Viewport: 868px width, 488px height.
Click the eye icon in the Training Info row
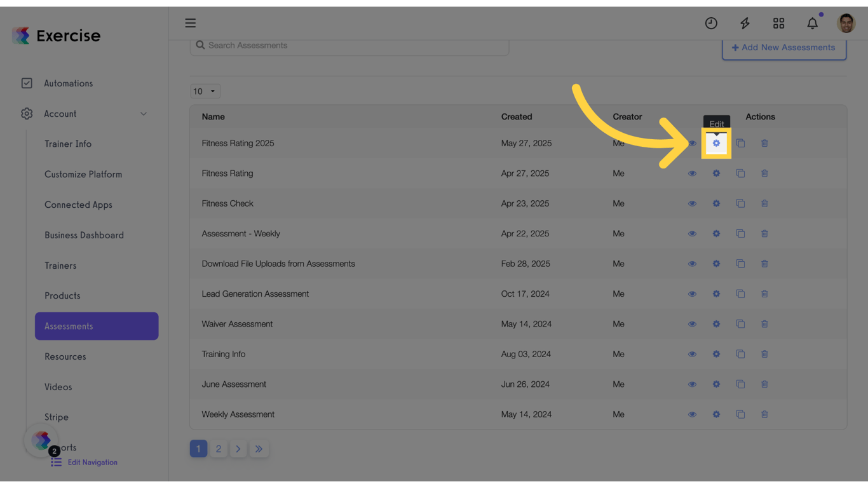692,355
